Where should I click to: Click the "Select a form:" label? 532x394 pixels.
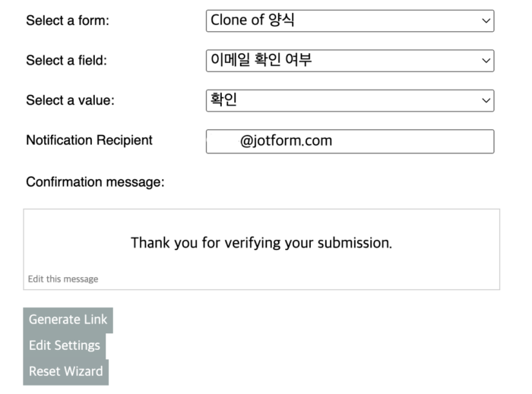(68, 21)
